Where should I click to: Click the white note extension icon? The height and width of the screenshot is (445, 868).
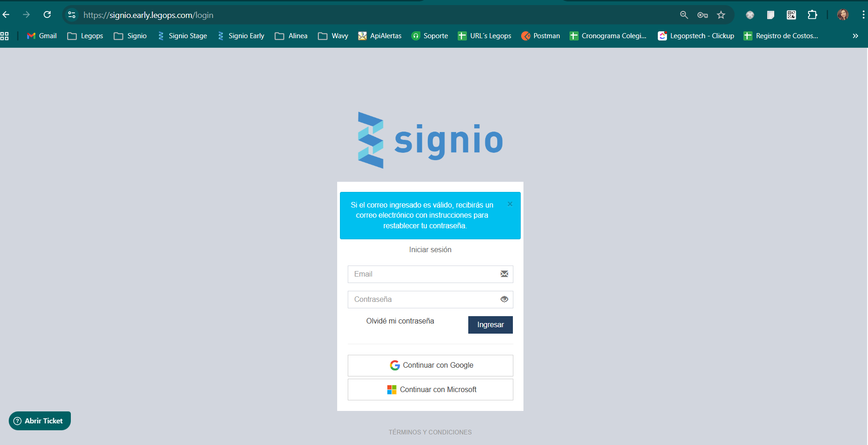[770, 15]
